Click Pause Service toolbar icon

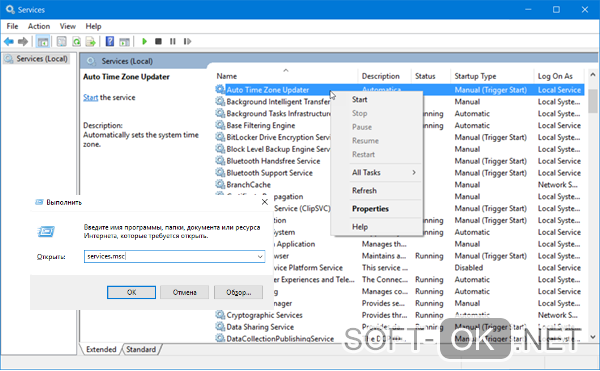tap(173, 41)
